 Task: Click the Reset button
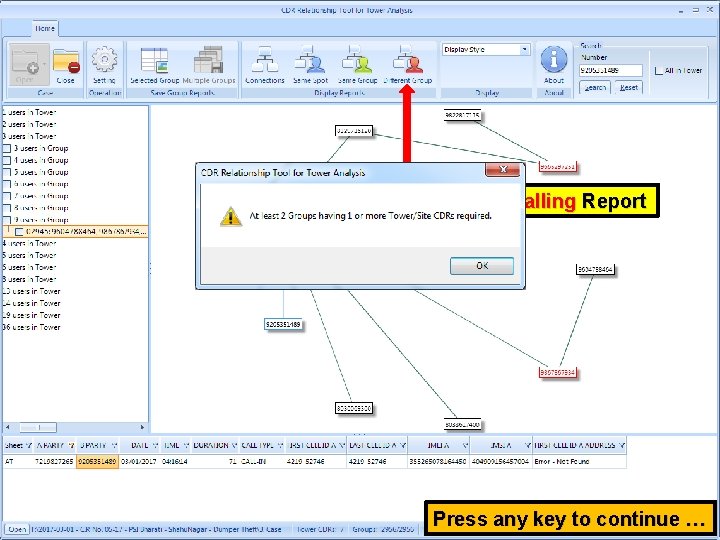click(628, 87)
